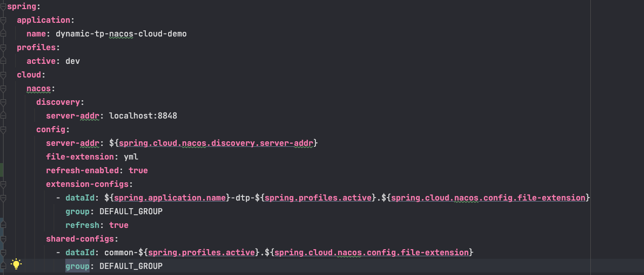Click the localhost:8848 server address value
The image size is (644, 275).
click(143, 116)
